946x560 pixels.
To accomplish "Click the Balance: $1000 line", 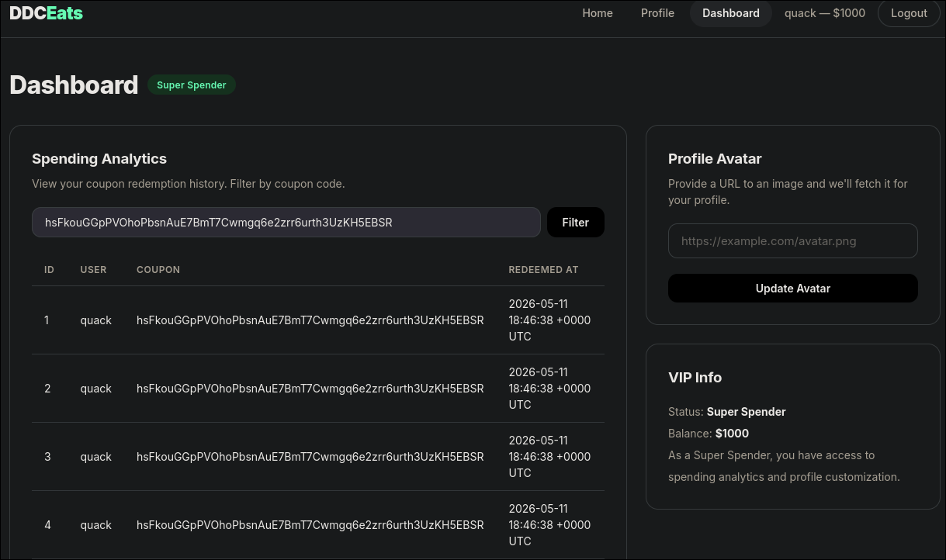I will 709,434.
